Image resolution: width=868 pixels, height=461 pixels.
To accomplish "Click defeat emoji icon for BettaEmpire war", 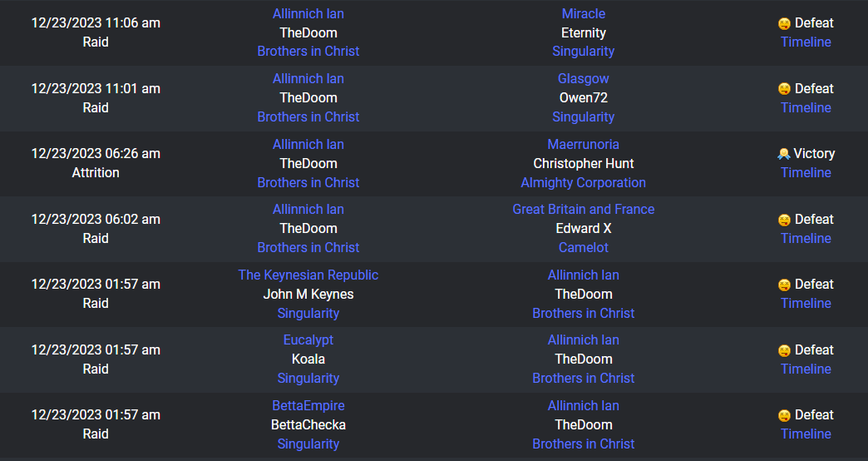I will (784, 415).
